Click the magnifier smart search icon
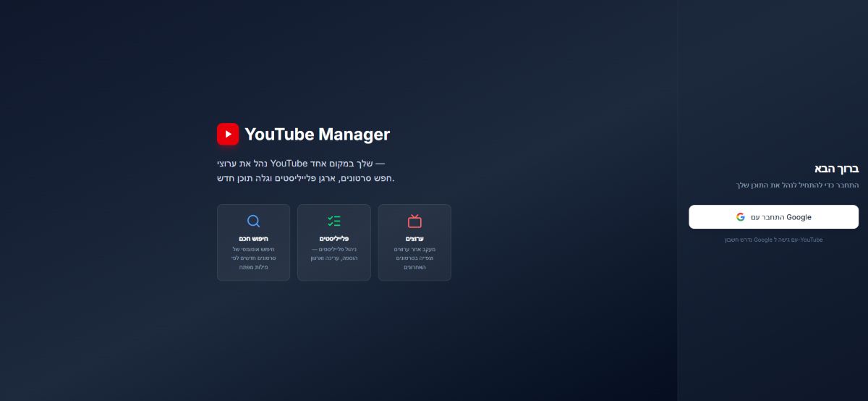868x401 pixels. click(253, 221)
